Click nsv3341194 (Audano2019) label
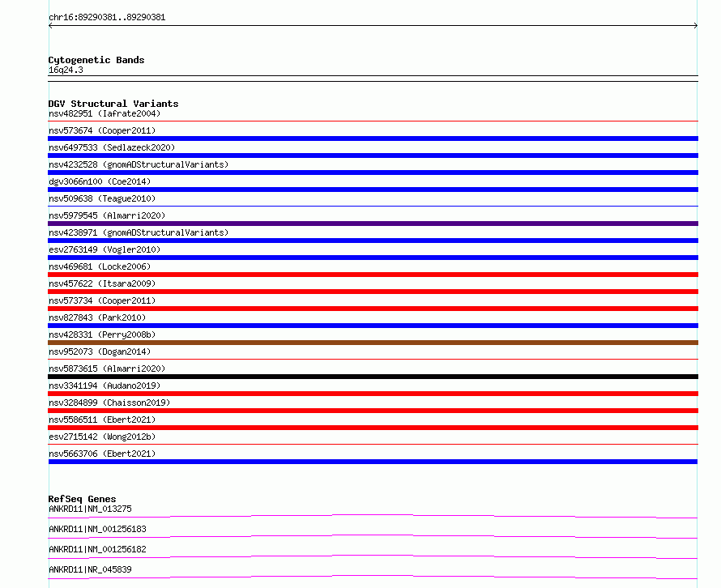The height and width of the screenshot is (588, 721). (105, 386)
